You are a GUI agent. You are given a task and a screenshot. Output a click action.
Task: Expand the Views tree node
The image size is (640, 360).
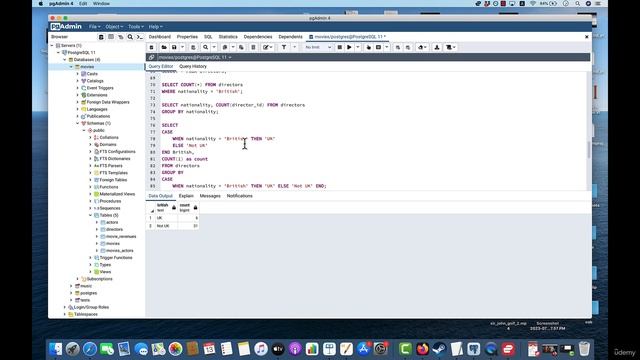tap(91, 272)
